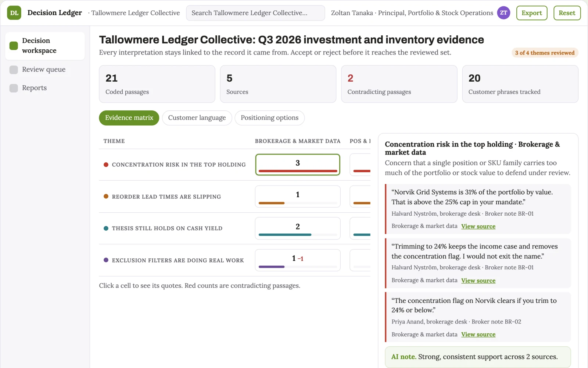Click the orange dot beside Reorder lead times
This screenshot has height=368, width=588.
(106, 197)
